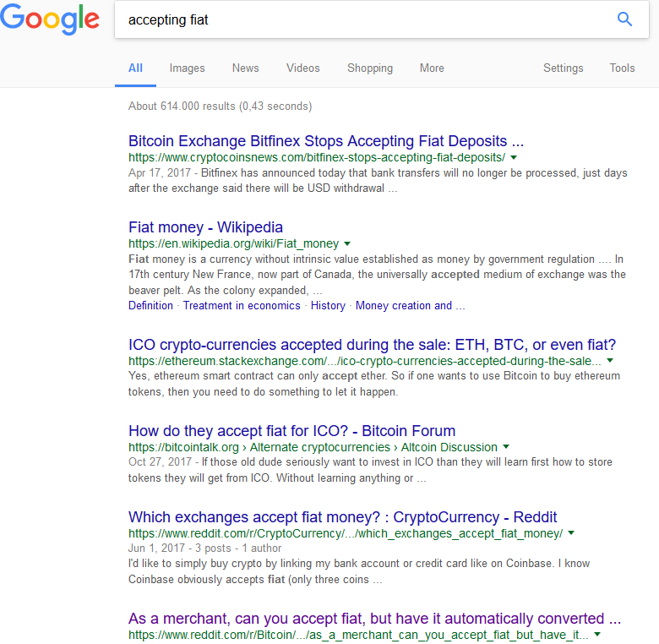659x644 pixels.
Task: Open 'Fiat money - Wikipedia' result
Action: 205,227
